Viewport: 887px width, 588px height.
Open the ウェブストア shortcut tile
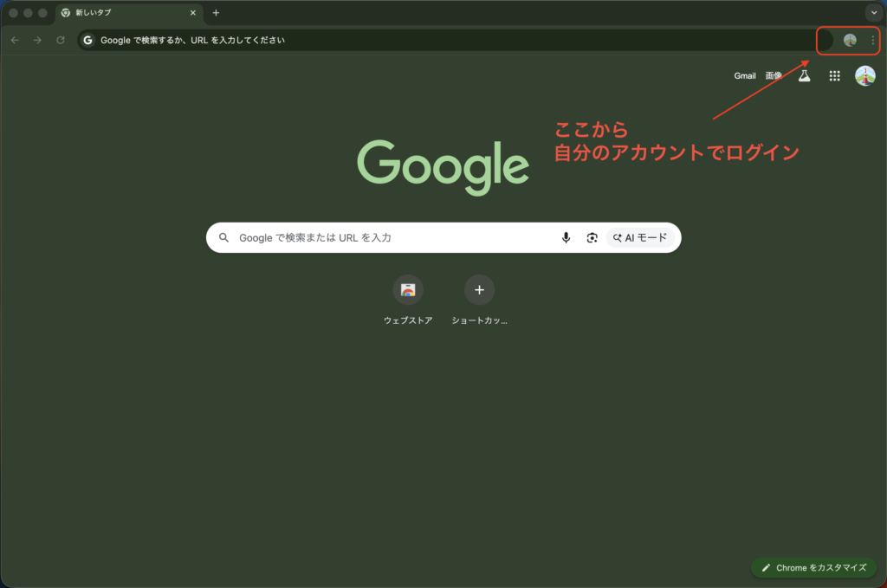[x=408, y=290]
